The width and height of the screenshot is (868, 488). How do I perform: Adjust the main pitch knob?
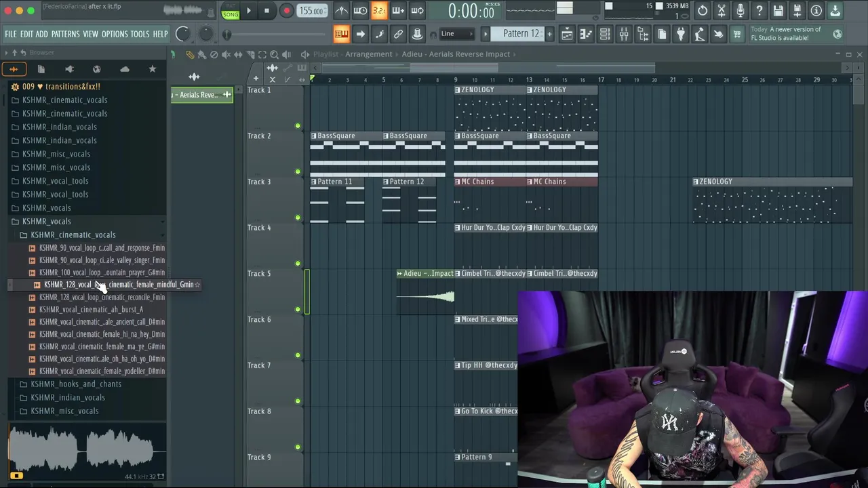(x=206, y=34)
